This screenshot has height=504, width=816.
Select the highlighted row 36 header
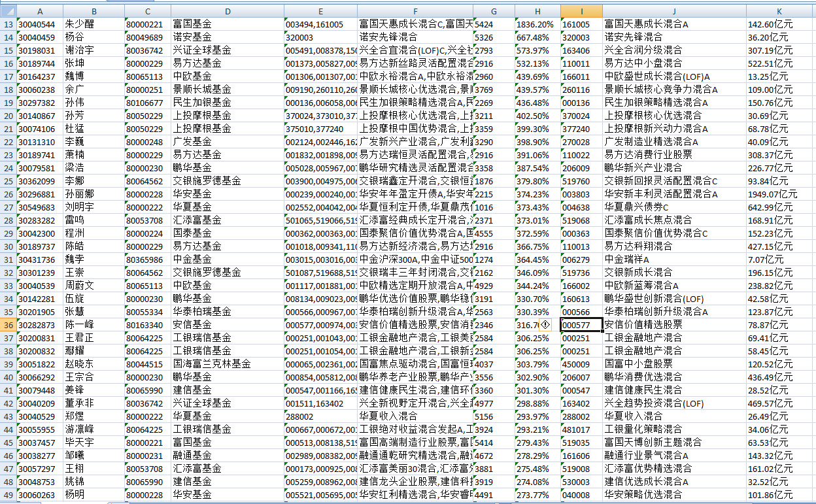[x=8, y=325]
